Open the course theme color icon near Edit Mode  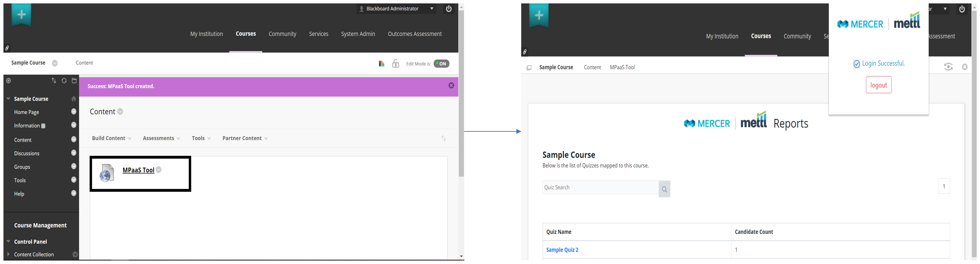tap(381, 64)
